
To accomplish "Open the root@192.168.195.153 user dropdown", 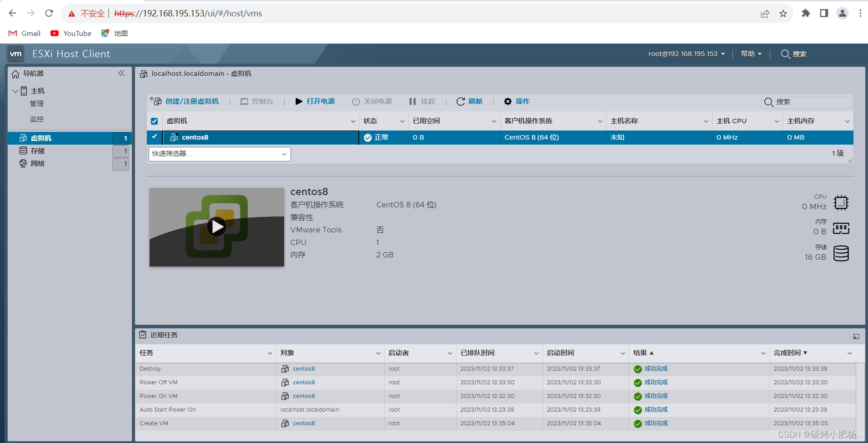I will click(x=687, y=54).
